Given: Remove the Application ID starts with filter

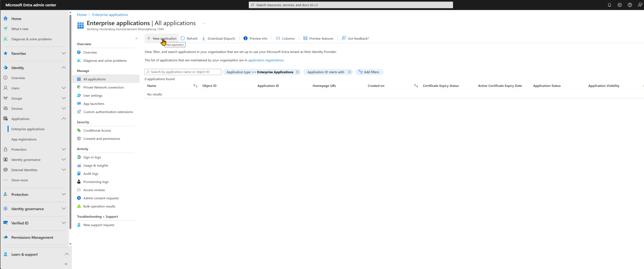Looking at the screenshot, I should 349,72.
